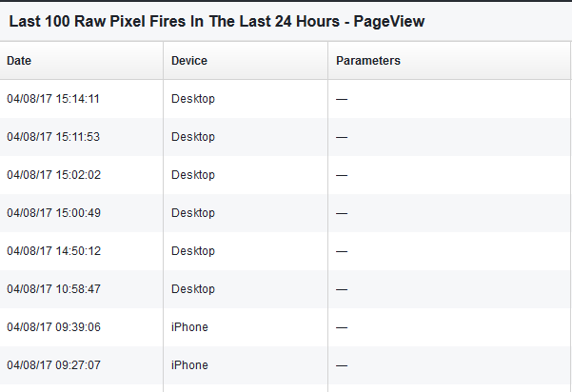Select the 04/08/17 09:27:07 date cell
Viewport: 572px width, 392px height.
[x=53, y=365]
